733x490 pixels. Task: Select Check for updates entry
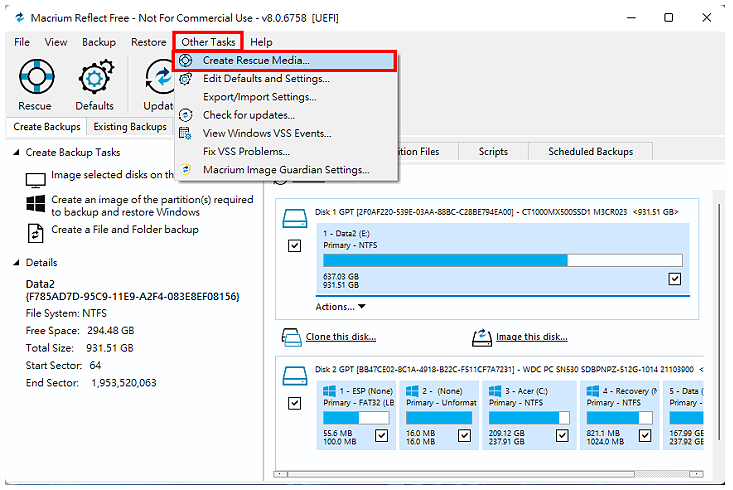pyautogui.click(x=286, y=115)
